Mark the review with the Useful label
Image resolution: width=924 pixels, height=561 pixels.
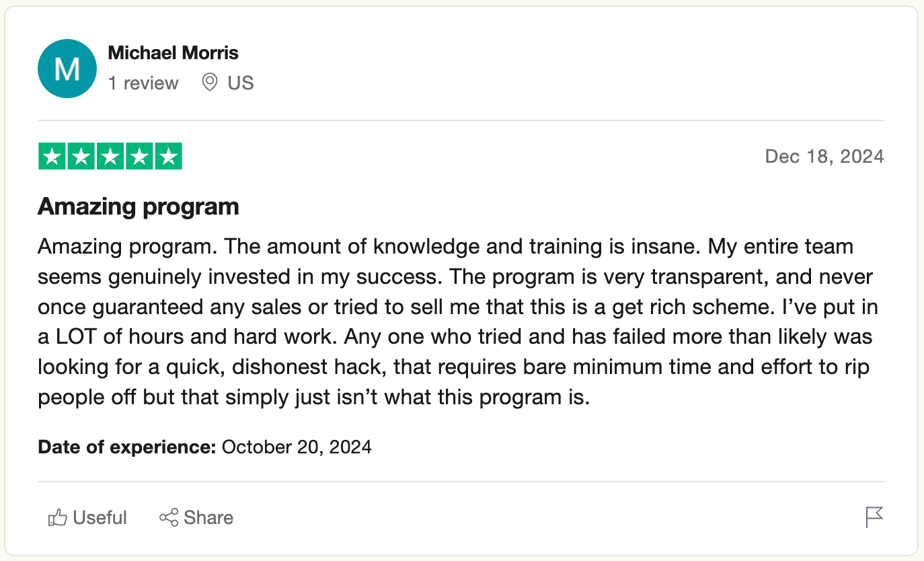100,517
